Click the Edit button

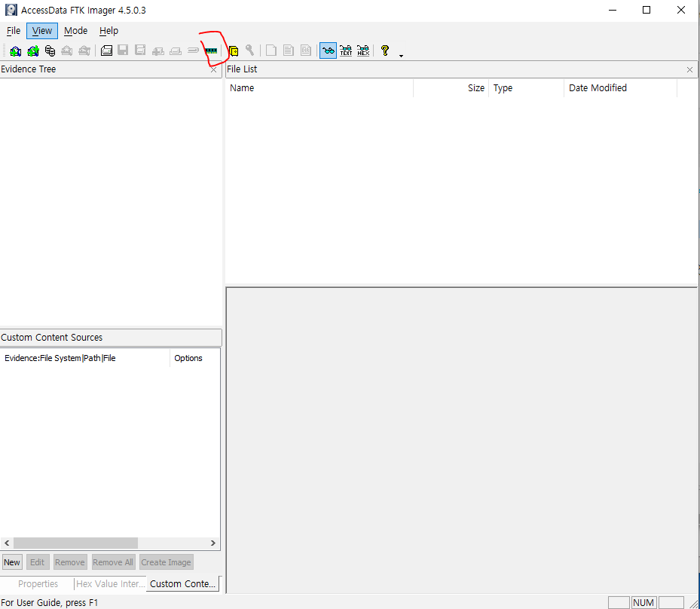[x=37, y=562]
